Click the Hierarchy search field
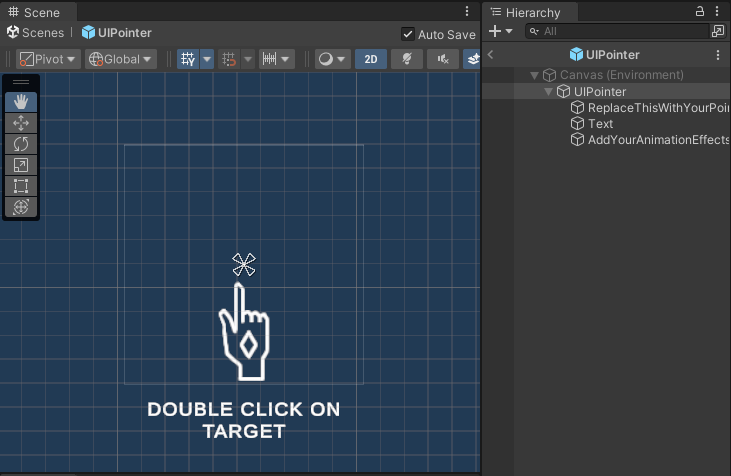Screen dimensions: 731x476 (x=620, y=31)
